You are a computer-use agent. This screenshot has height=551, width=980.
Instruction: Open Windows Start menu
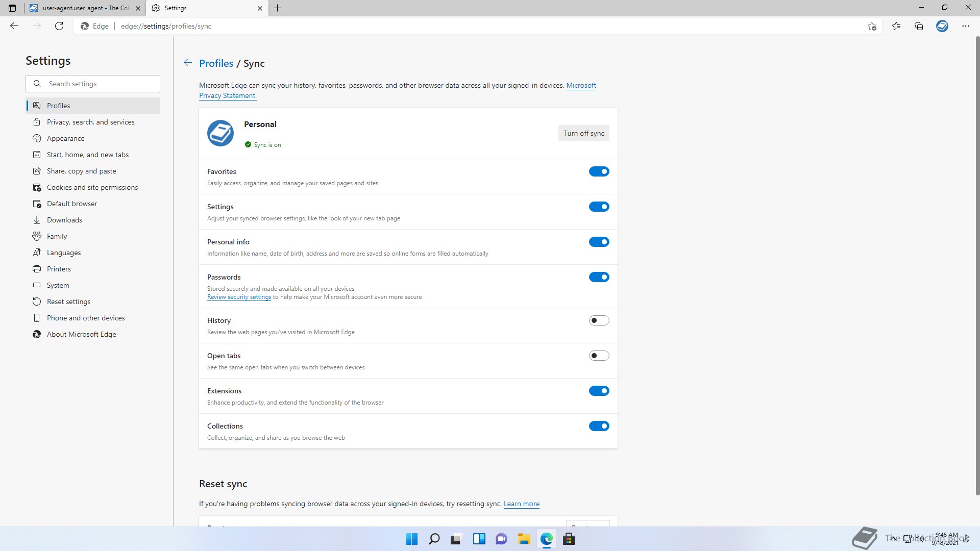pos(411,539)
